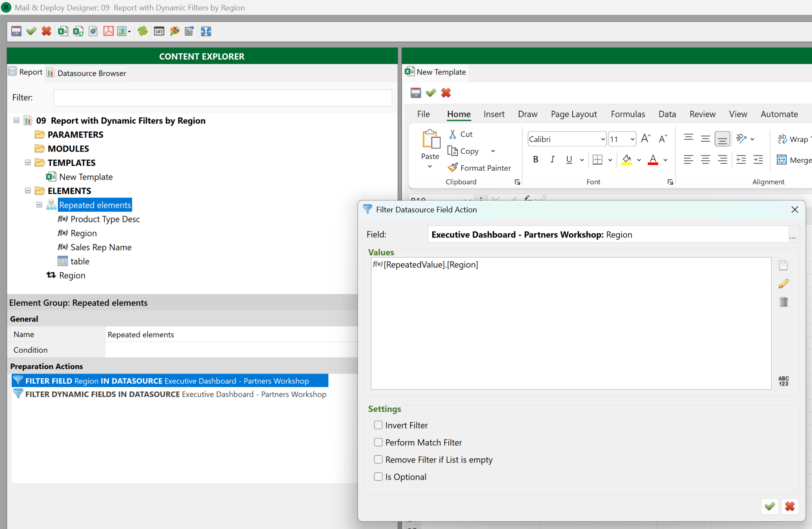Viewport: 812px width, 529px height.
Task: Click the ABC 123 icon in dialog
Action: [x=783, y=381]
